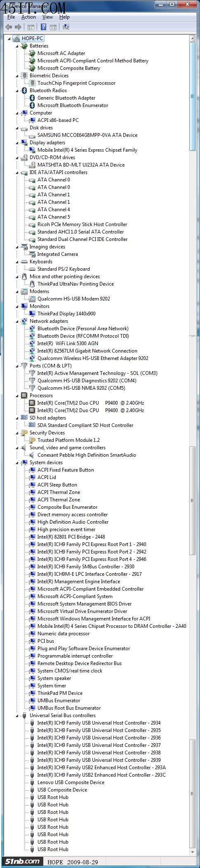The width and height of the screenshot is (200, 868).
Task: Select Mobile Intel(R) 4 Series Express Chipset Family
Action: (87, 150)
